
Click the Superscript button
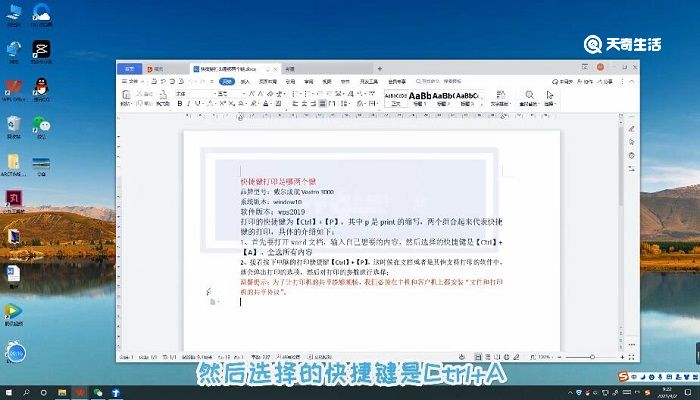[x=223, y=104]
